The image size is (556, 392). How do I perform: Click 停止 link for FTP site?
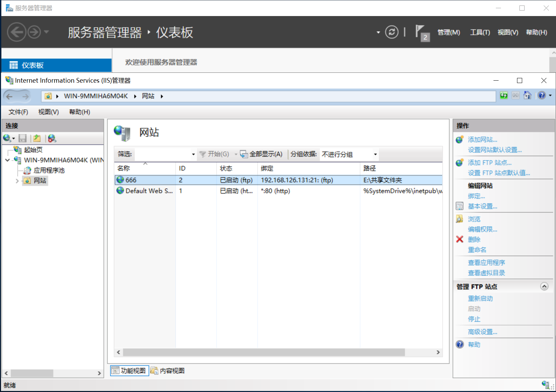474,319
